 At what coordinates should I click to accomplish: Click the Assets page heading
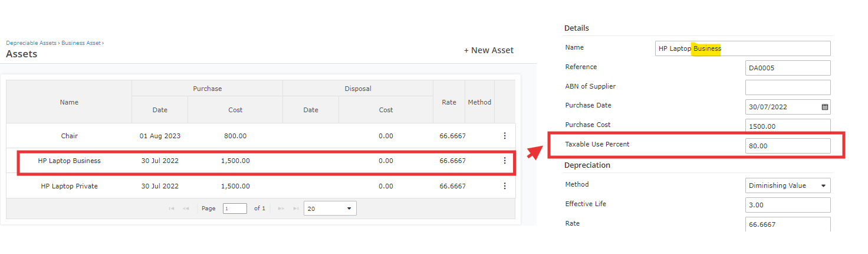coord(22,54)
